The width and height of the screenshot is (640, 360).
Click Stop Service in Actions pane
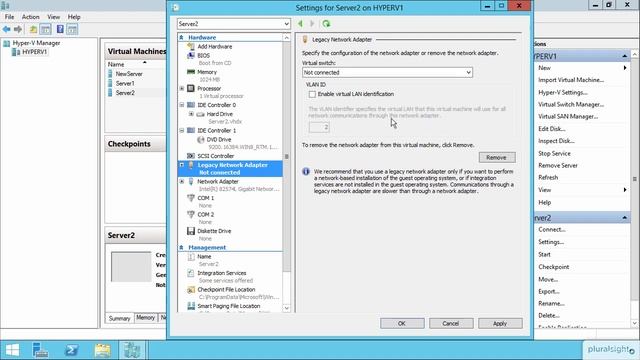pyautogui.click(x=554, y=153)
